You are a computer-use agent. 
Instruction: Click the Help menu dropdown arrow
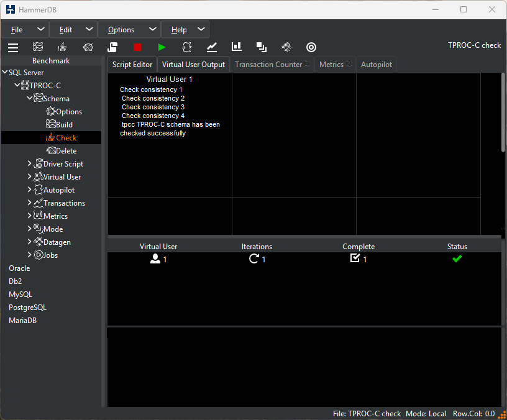click(x=201, y=29)
